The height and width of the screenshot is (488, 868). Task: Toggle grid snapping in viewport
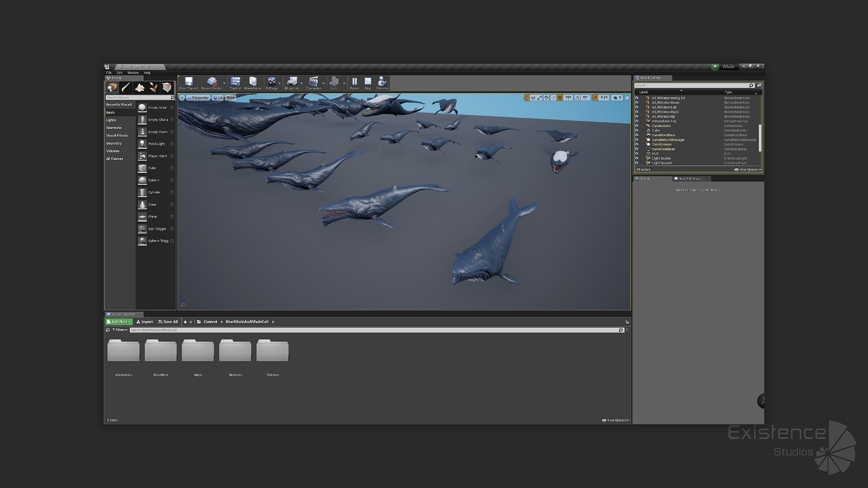pos(560,98)
